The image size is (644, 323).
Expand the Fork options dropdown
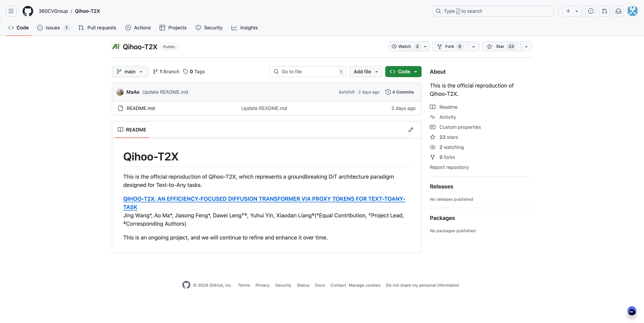pyautogui.click(x=474, y=47)
